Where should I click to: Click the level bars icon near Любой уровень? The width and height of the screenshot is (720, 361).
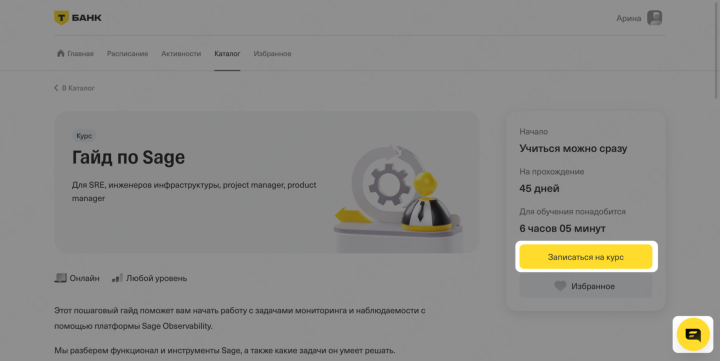tap(117, 278)
